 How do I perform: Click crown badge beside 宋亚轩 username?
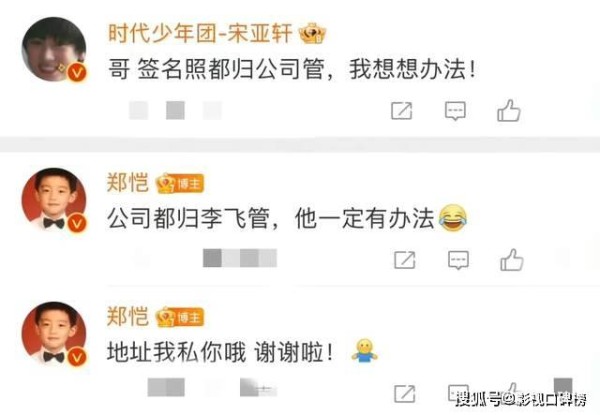coord(312,34)
